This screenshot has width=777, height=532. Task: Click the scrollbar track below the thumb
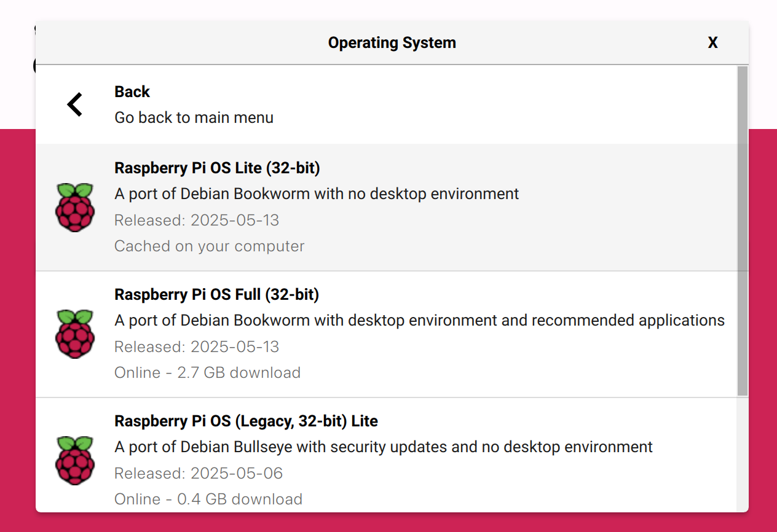pos(743,455)
